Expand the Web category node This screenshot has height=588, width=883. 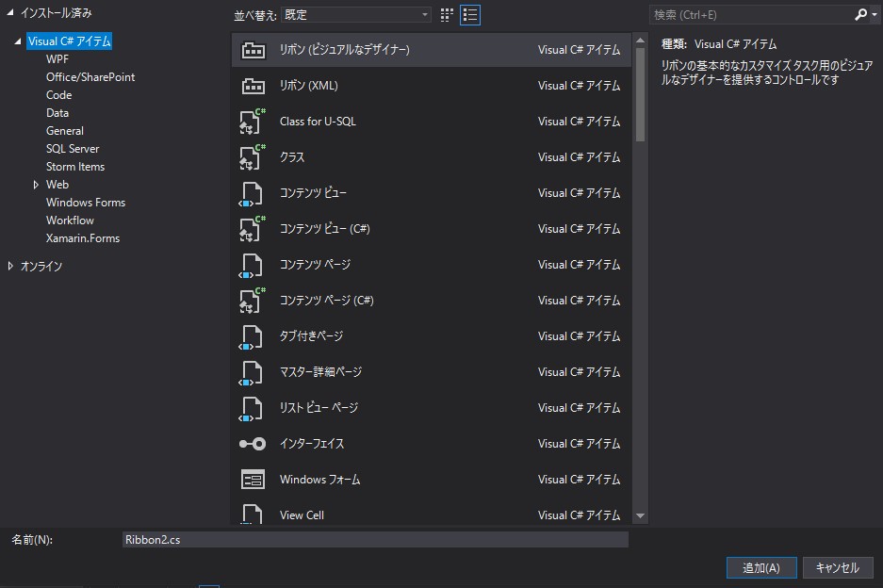coord(36,185)
